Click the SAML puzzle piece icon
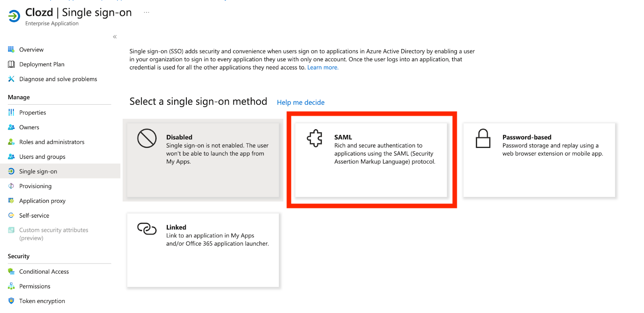The height and width of the screenshot is (313, 644). coord(315,138)
